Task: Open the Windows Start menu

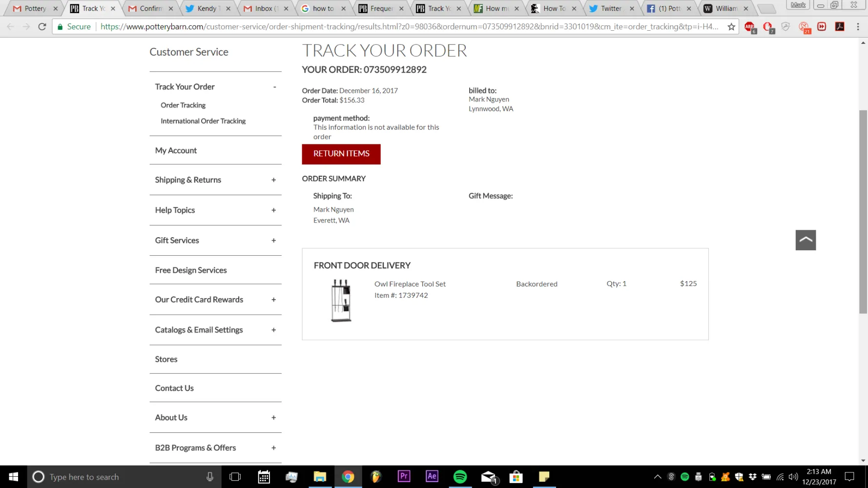Action: [14, 477]
